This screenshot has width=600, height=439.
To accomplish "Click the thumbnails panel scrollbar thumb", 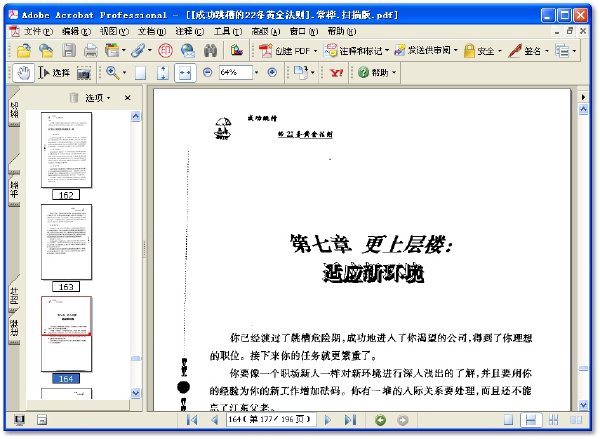I will coord(135,359).
